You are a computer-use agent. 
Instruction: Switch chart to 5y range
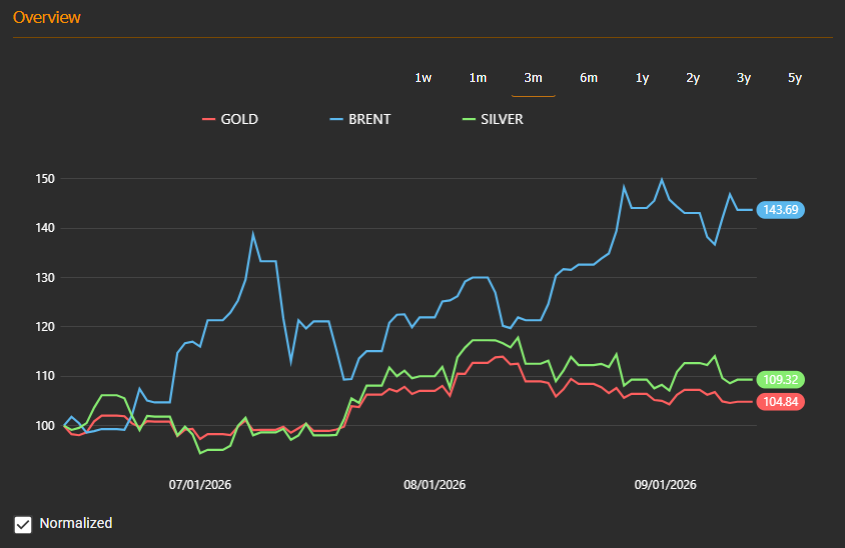(795, 78)
